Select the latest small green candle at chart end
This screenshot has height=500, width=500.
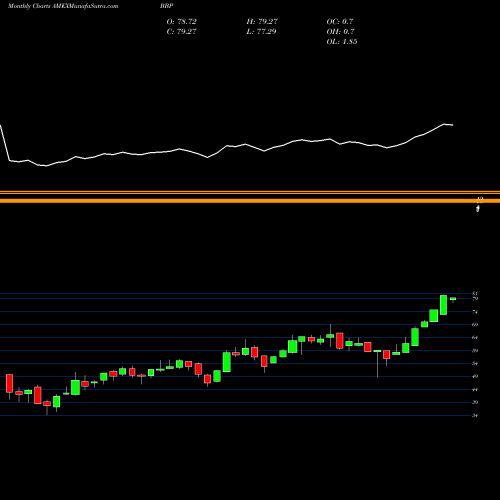[x=453, y=299]
